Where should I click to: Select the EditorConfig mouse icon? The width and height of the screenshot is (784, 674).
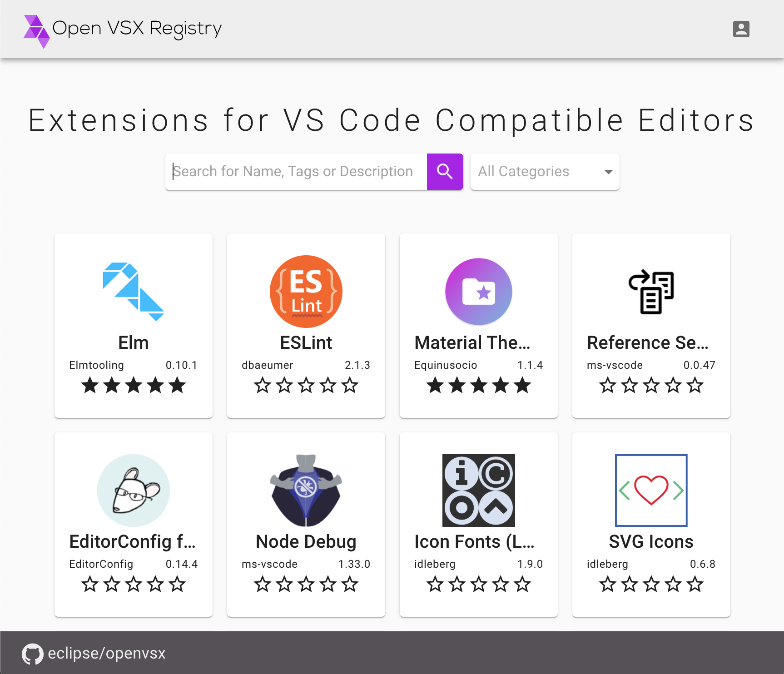(133, 490)
